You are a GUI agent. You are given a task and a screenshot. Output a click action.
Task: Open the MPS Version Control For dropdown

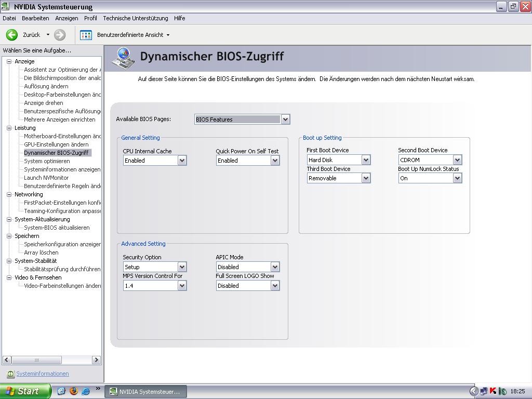182,286
